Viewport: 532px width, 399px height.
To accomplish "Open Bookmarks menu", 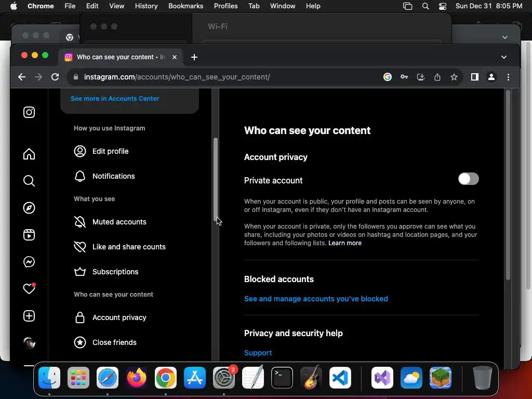I will [x=185, y=6].
